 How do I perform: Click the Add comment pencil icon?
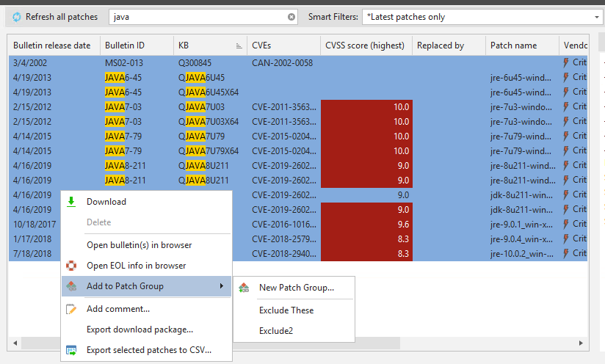(71, 309)
